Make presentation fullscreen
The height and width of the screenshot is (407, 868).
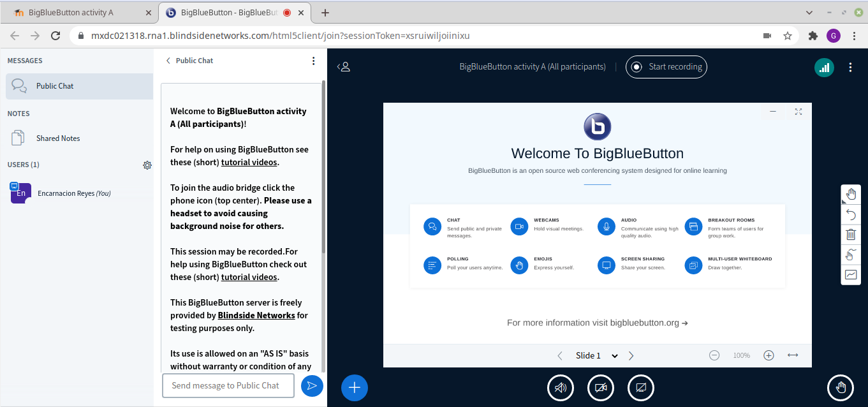tap(798, 111)
